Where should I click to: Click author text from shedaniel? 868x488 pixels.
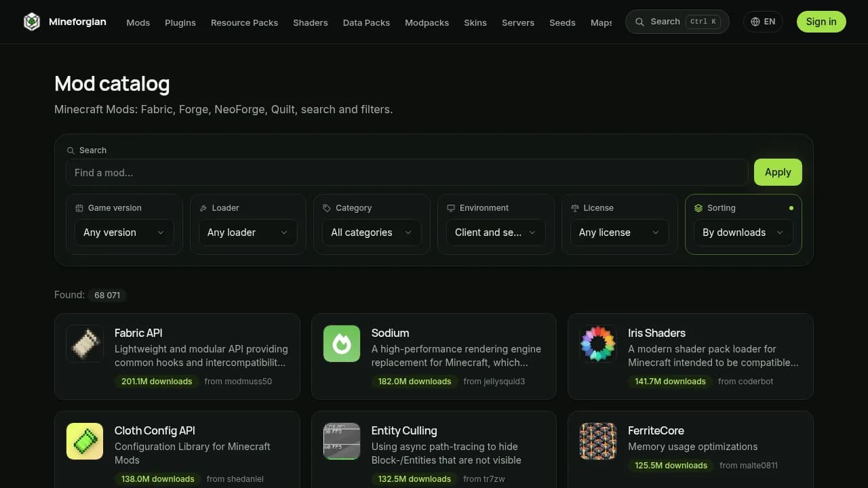point(235,479)
